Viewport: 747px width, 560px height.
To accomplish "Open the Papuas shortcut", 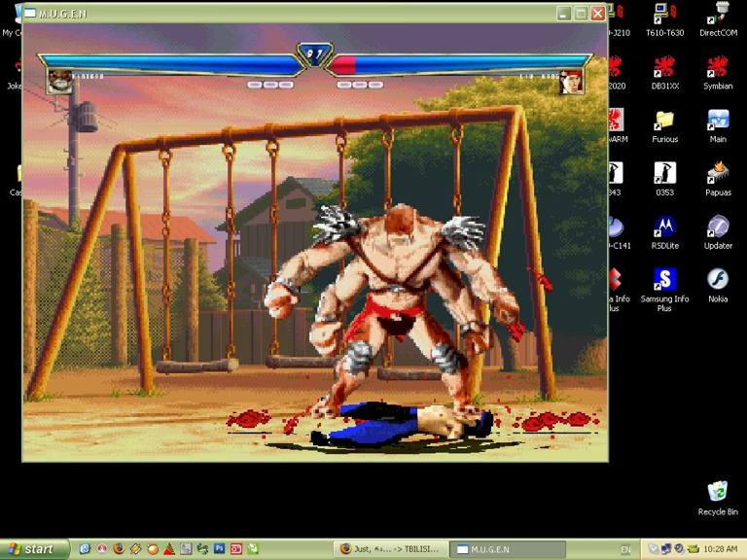I will [718, 174].
